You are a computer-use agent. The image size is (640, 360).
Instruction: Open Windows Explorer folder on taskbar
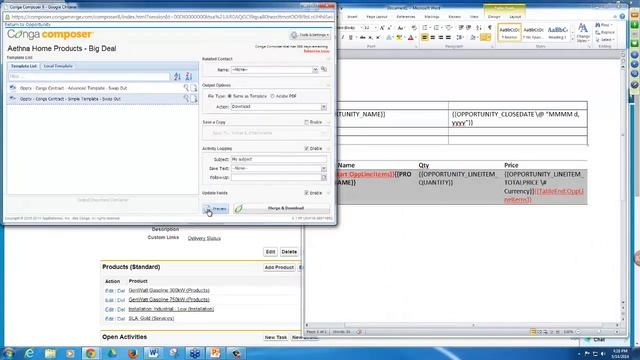click(50, 353)
